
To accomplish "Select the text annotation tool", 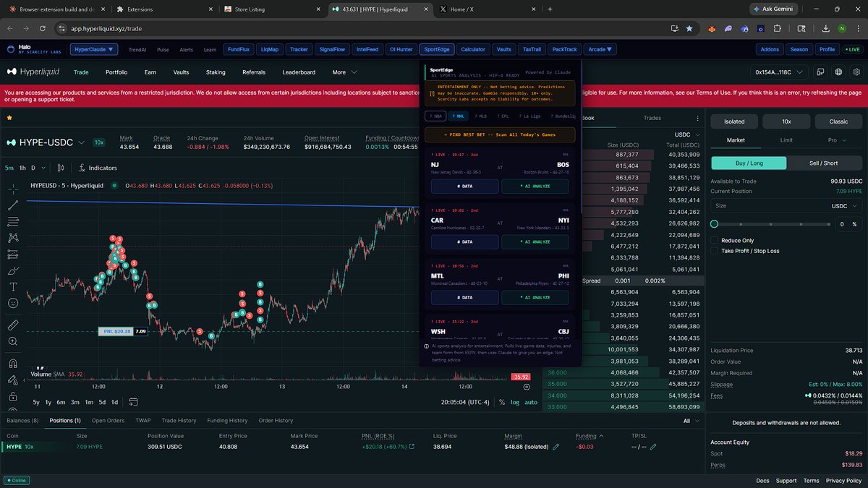I will (13, 287).
